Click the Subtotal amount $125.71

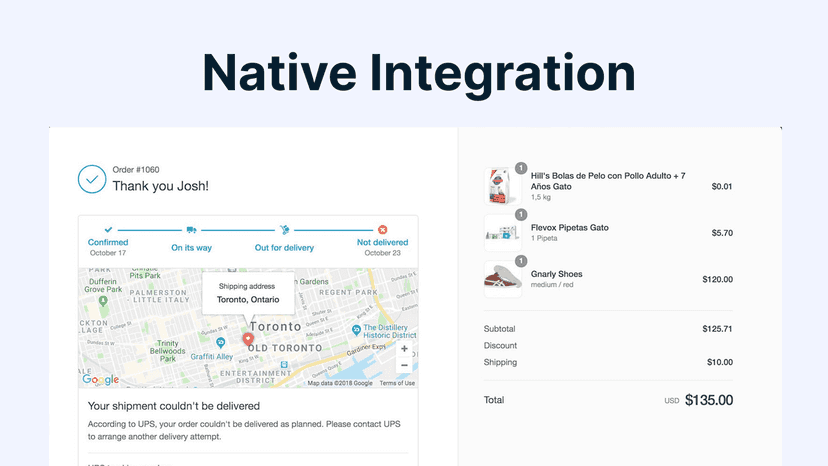717,329
